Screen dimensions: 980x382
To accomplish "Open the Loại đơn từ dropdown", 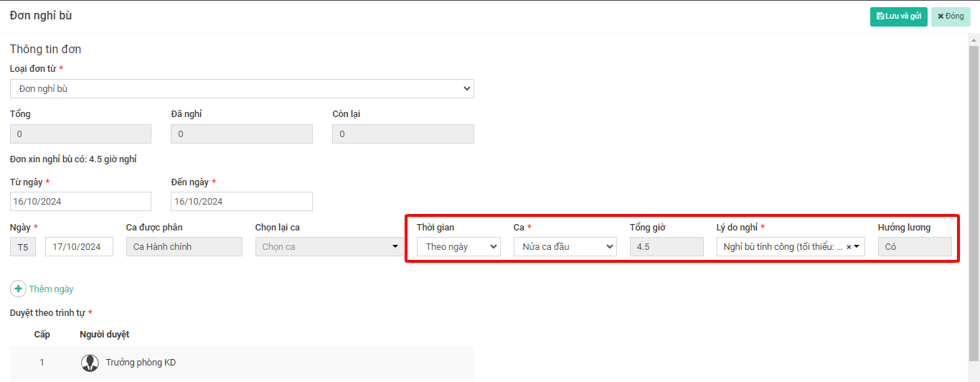I will [x=242, y=88].
